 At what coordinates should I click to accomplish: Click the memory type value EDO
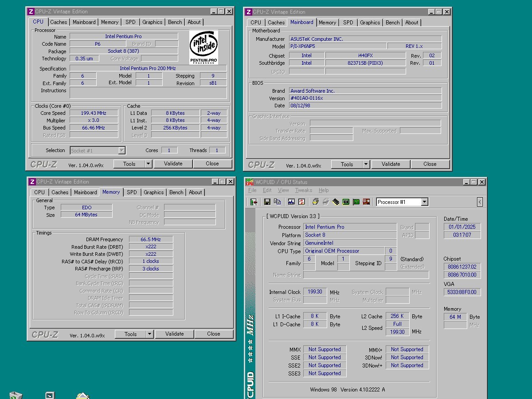click(x=86, y=207)
